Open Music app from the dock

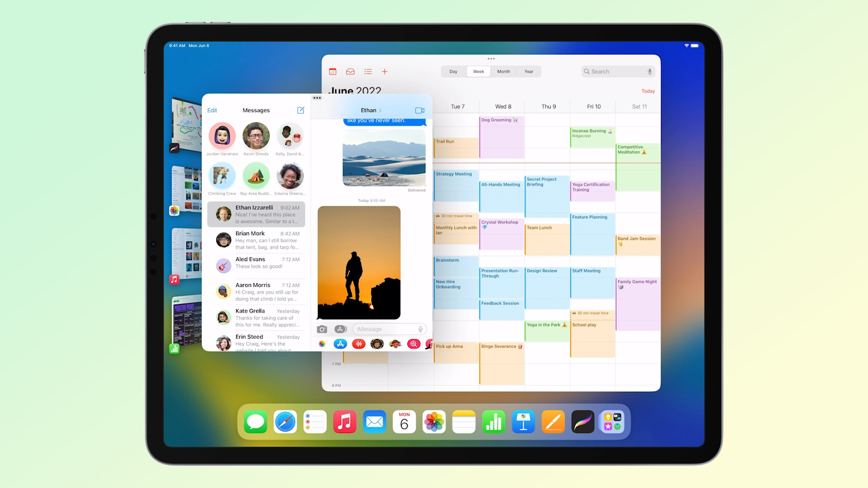(345, 423)
